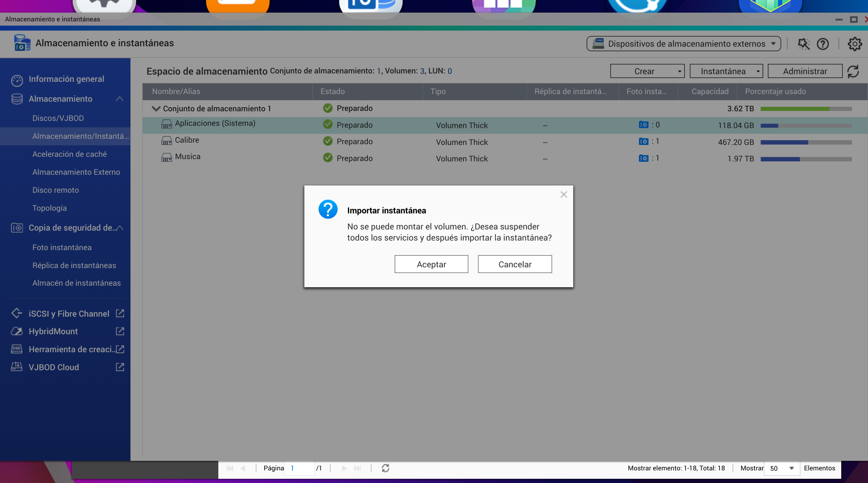This screenshot has height=483, width=868.
Task: Open Foto instantánea sidebar item
Action: point(62,247)
